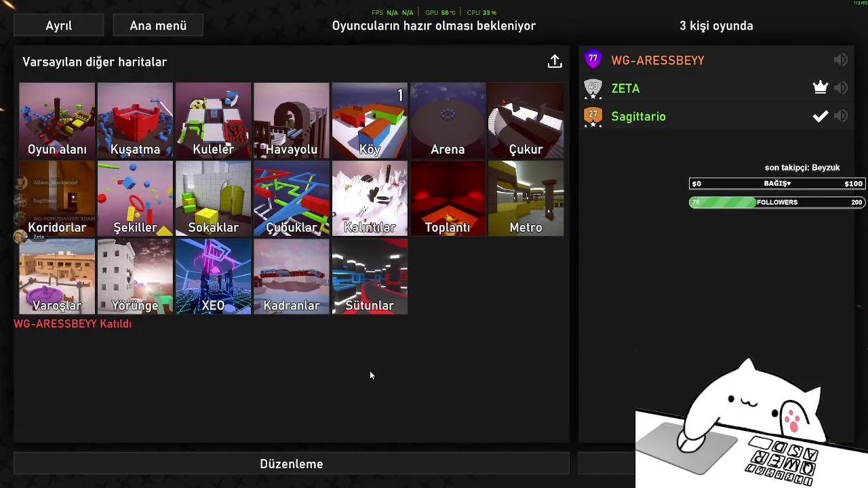Select the Koridorlar map
Screen dimensions: 868x488
57,199
